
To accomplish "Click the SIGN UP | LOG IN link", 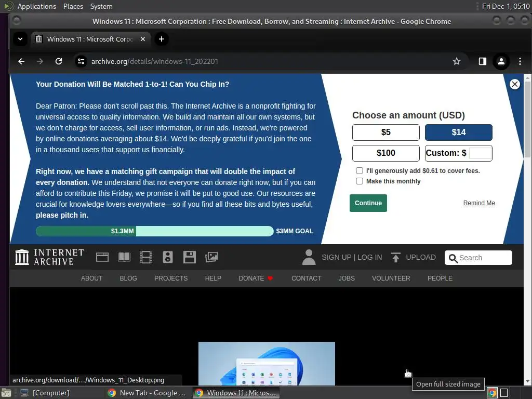I will pos(352,257).
